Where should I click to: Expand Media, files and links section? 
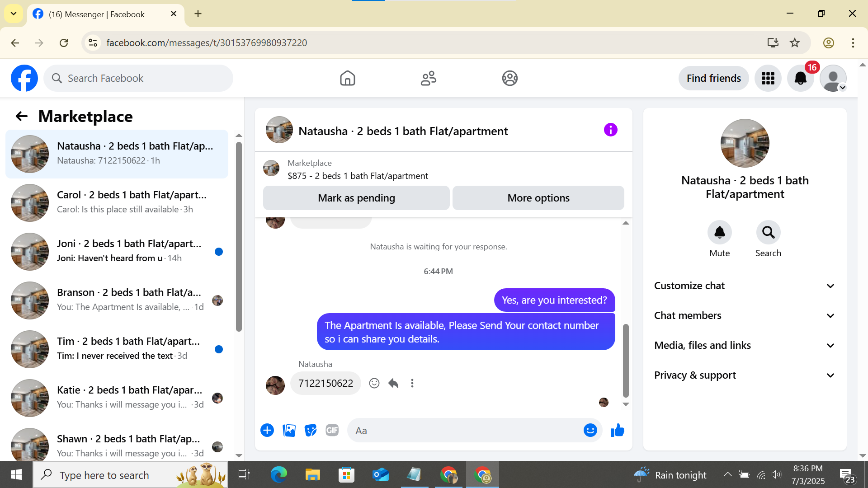click(745, 346)
